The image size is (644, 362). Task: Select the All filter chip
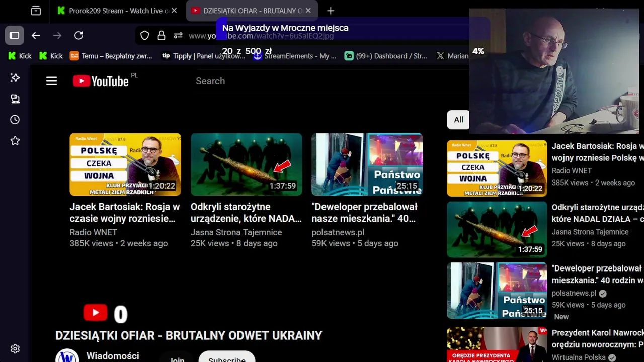(458, 120)
